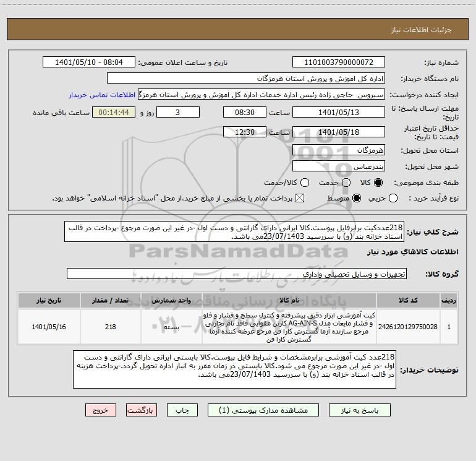This screenshot has width=476, height=461.
Task: Click the خروج exit button
Action: (x=101, y=410)
